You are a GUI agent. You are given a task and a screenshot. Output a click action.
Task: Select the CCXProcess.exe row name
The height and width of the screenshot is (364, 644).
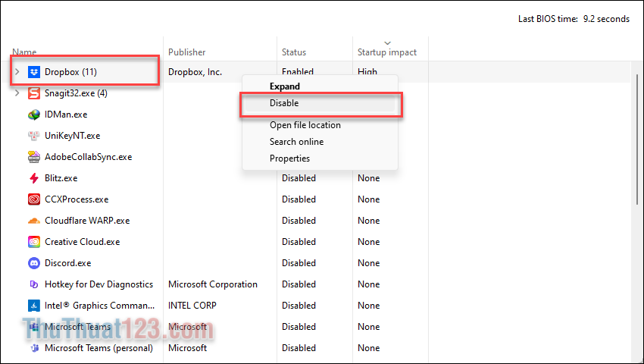click(x=77, y=199)
